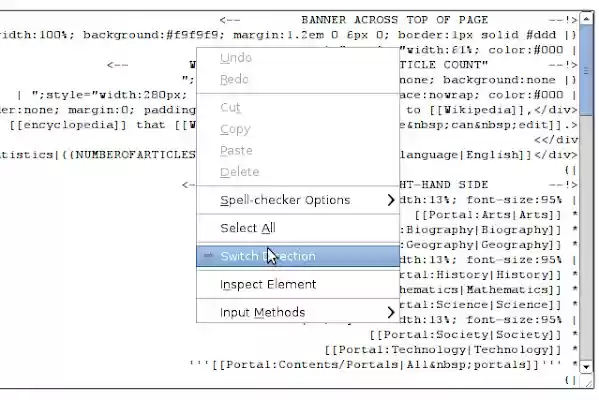Click the text 'none; background:none'
Viewport: 599px width, 400px height.
coord(478,80)
